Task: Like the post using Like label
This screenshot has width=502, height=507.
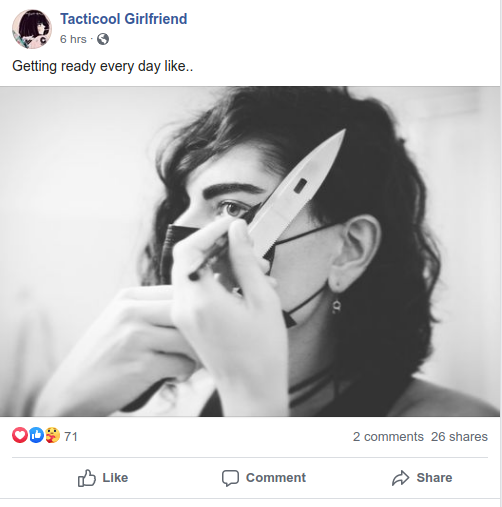Action: [x=115, y=478]
